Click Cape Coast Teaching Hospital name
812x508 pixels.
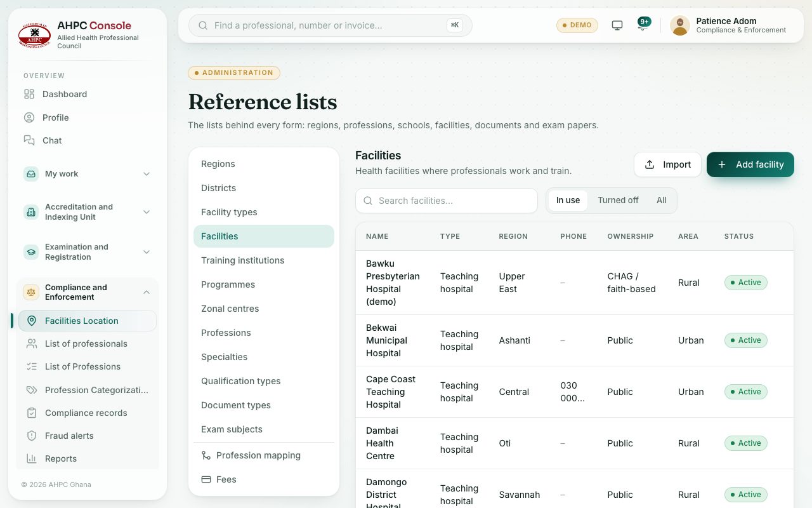tap(391, 392)
